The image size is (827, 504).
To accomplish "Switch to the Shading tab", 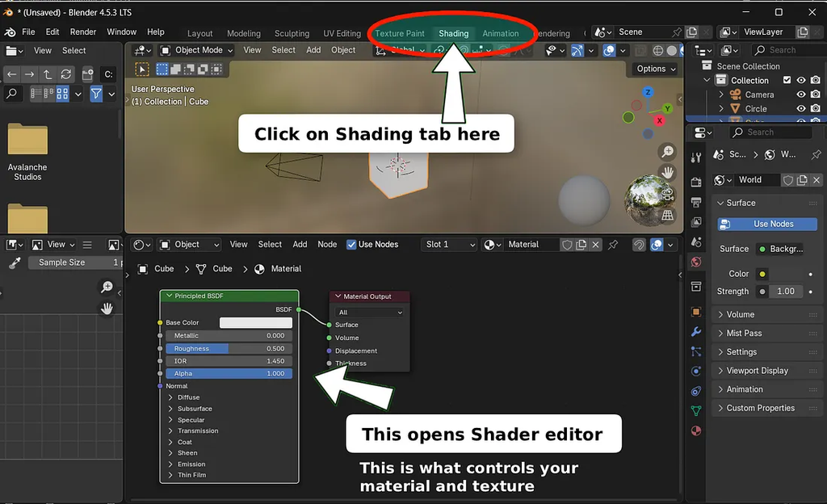I will pyautogui.click(x=453, y=34).
